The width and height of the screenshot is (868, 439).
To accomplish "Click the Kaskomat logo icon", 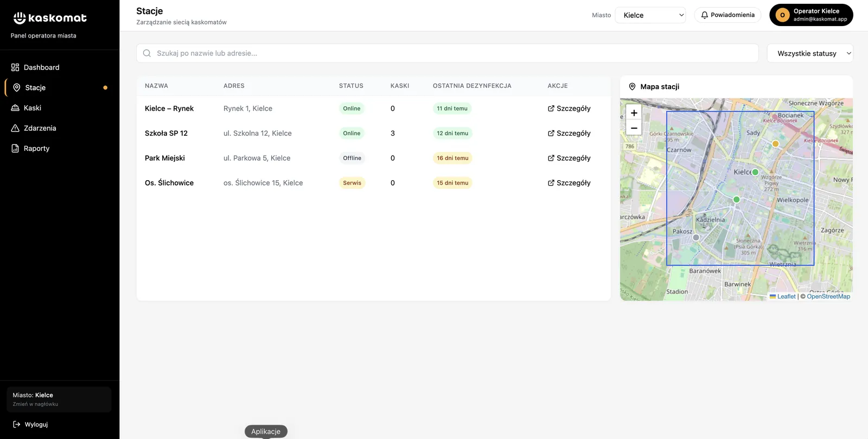I will click(20, 18).
